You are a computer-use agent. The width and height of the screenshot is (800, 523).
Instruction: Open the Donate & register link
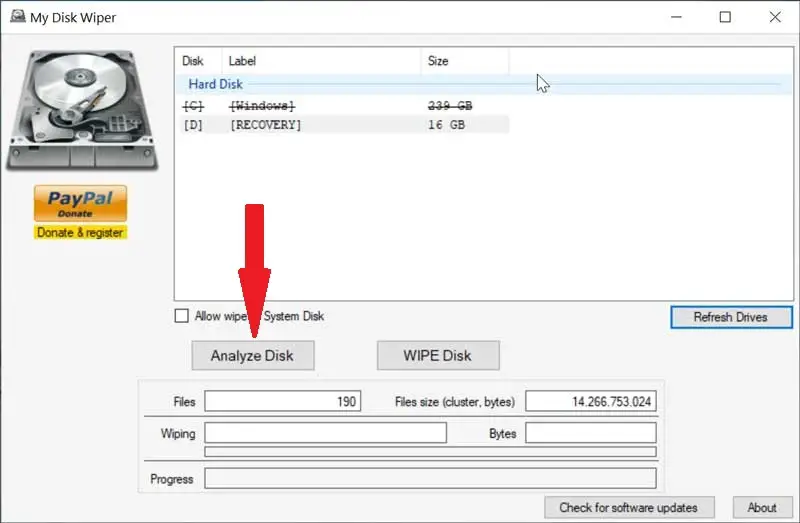click(x=80, y=233)
